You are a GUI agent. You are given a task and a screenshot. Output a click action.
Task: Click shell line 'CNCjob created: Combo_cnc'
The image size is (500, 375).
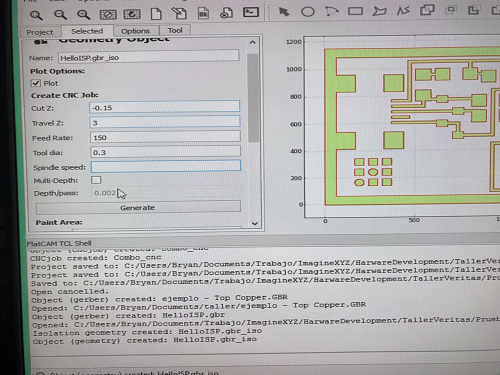pyautogui.click(x=96, y=258)
